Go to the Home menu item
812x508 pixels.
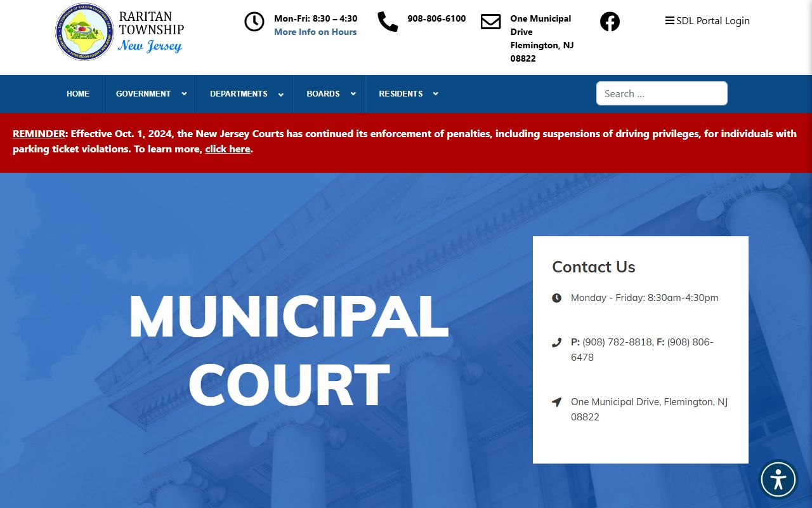78,94
